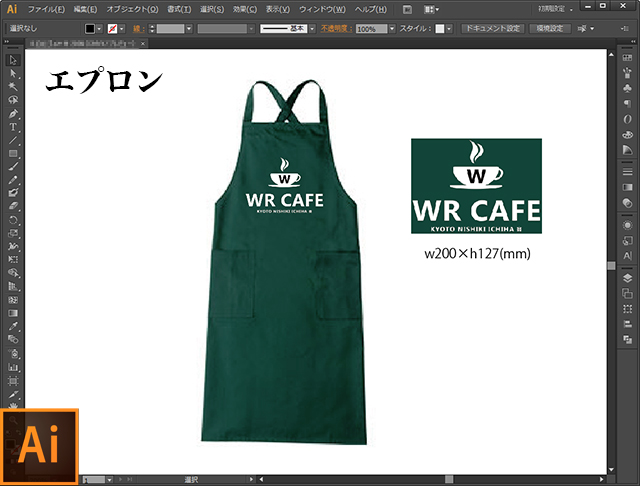Click the style swatch next to スタイル
The image size is (640, 486).
point(439,29)
